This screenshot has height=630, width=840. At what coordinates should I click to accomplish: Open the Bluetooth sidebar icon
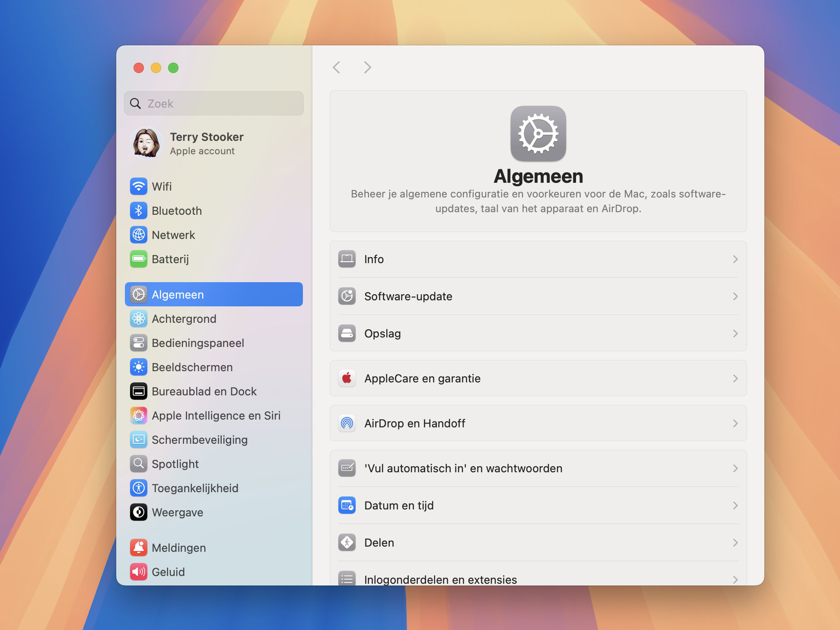(x=138, y=211)
